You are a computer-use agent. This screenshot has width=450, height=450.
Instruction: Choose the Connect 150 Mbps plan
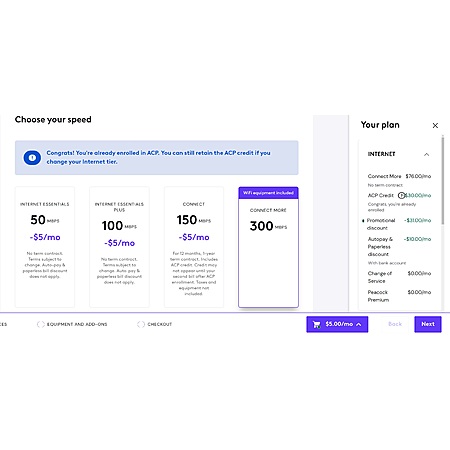[194, 247]
